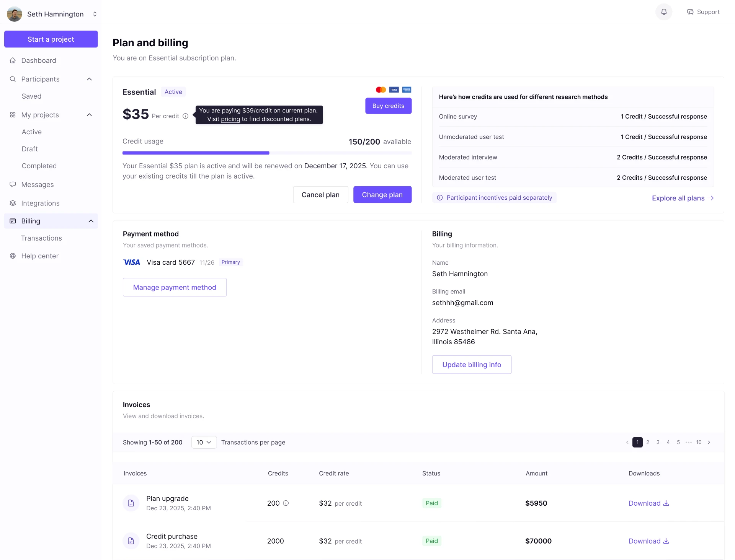Click the Credit purchase invoice document icon
Image resolution: width=735 pixels, height=560 pixels.
131,541
